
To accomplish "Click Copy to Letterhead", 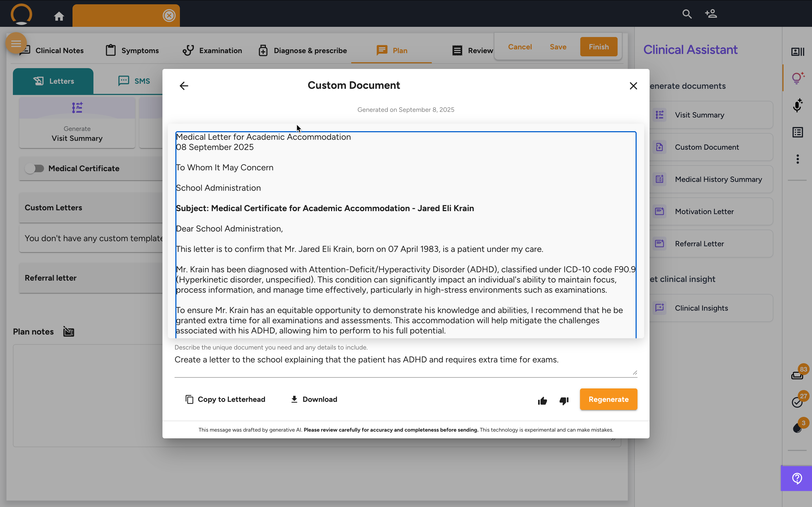I will point(225,399).
